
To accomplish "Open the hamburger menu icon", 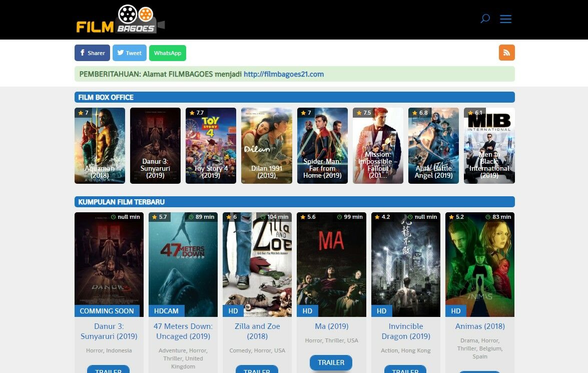I will point(505,19).
